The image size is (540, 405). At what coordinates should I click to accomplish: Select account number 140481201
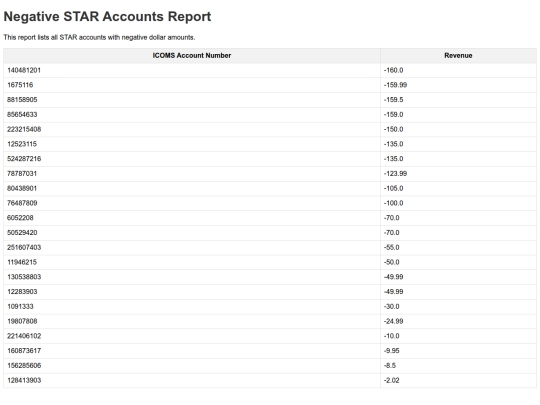tap(24, 70)
